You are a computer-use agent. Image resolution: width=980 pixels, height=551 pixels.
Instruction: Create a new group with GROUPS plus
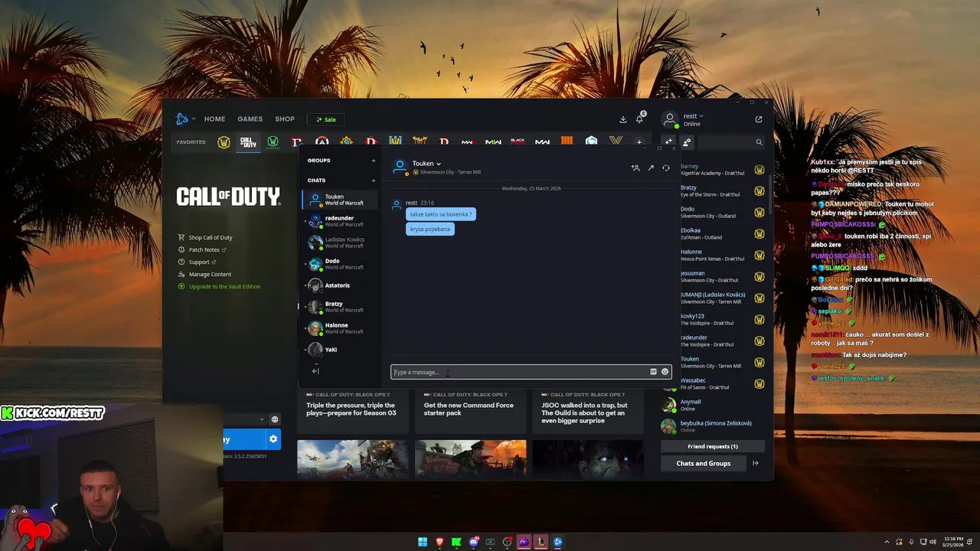(x=374, y=161)
